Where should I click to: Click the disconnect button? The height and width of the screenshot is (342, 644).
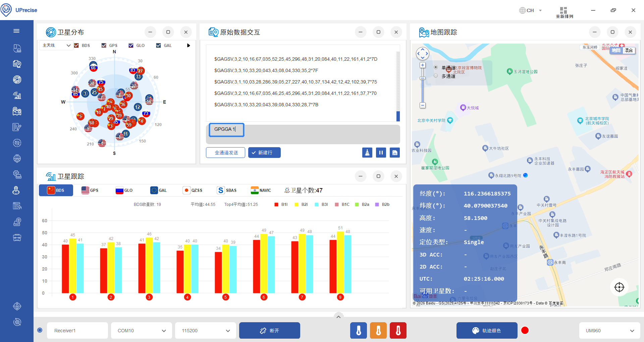click(x=269, y=331)
